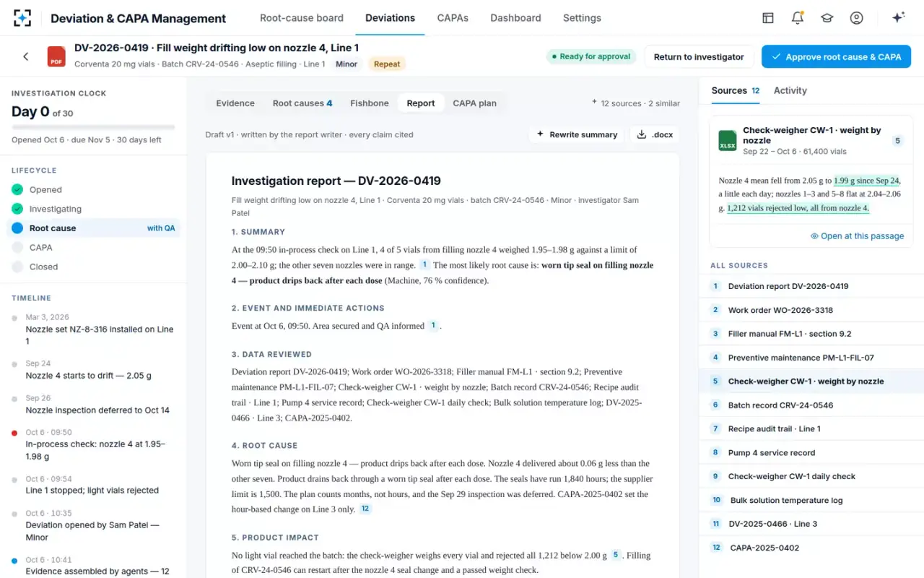Switch to the Root-cause board tab

pos(302,18)
